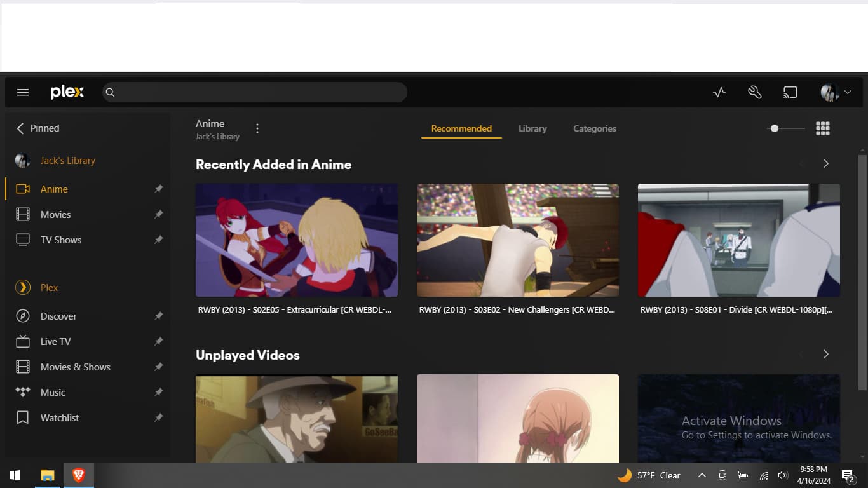Image resolution: width=868 pixels, height=488 pixels.
Task: Show hidden system tray icons
Action: tap(702, 475)
